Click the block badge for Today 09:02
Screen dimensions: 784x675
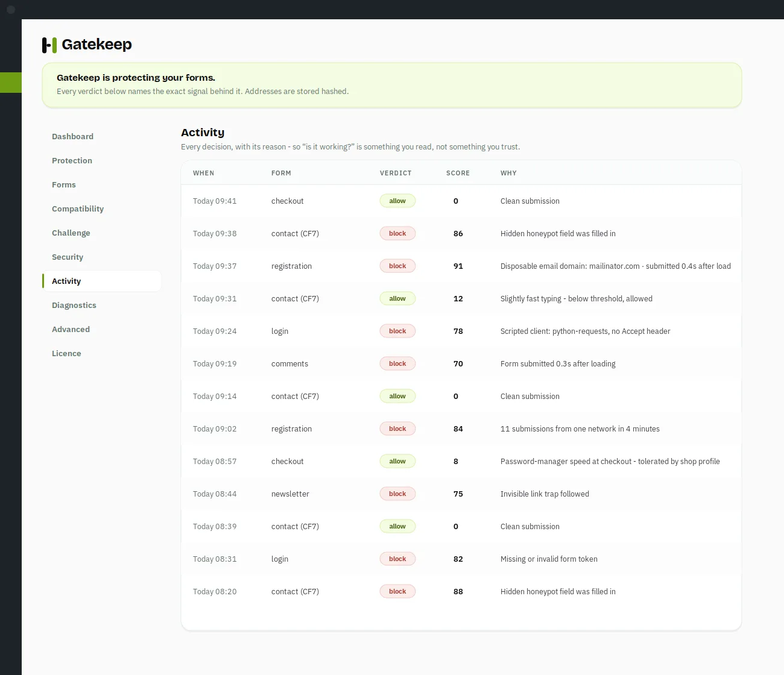point(397,429)
